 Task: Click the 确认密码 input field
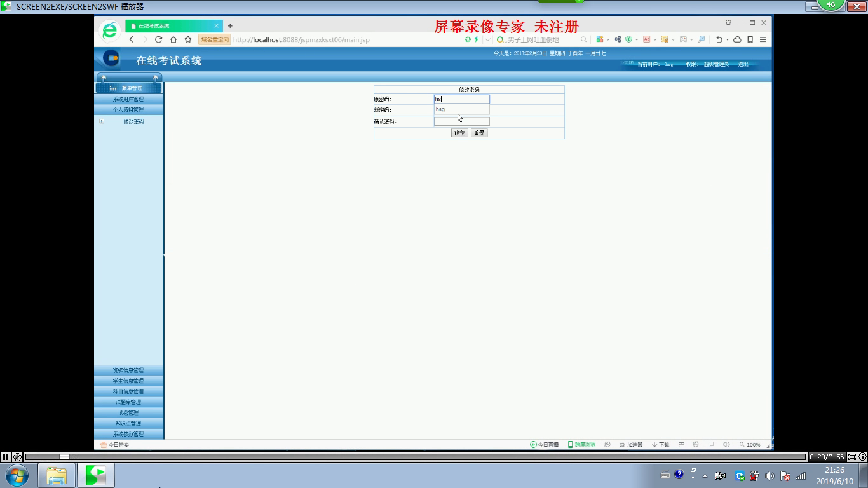(x=462, y=121)
